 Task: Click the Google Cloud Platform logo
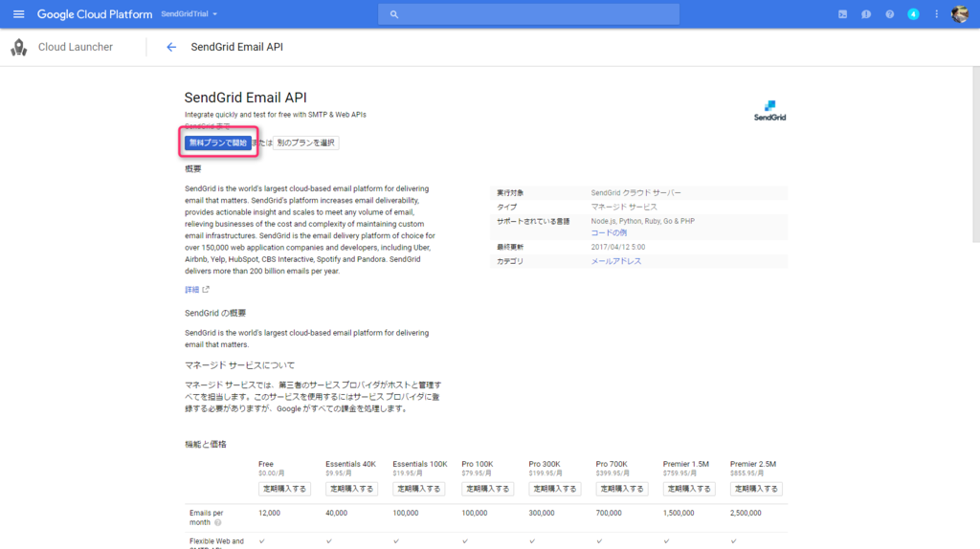coord(95,13)
